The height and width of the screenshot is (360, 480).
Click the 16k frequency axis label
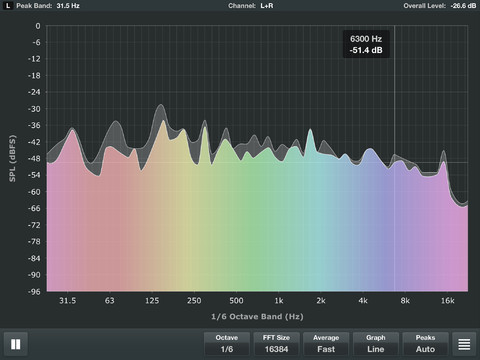pyautogui.click(x=448, y=301)
